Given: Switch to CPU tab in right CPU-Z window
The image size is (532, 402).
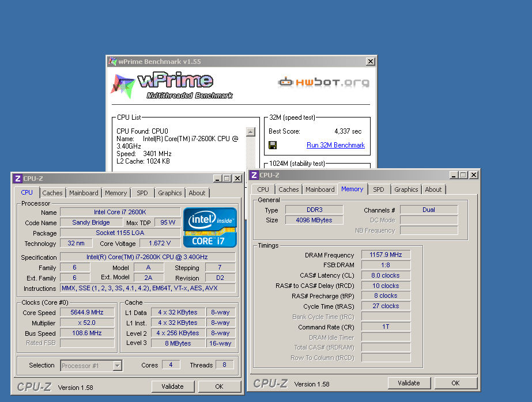Looking at the screenshot, I should tap(263, 189).
